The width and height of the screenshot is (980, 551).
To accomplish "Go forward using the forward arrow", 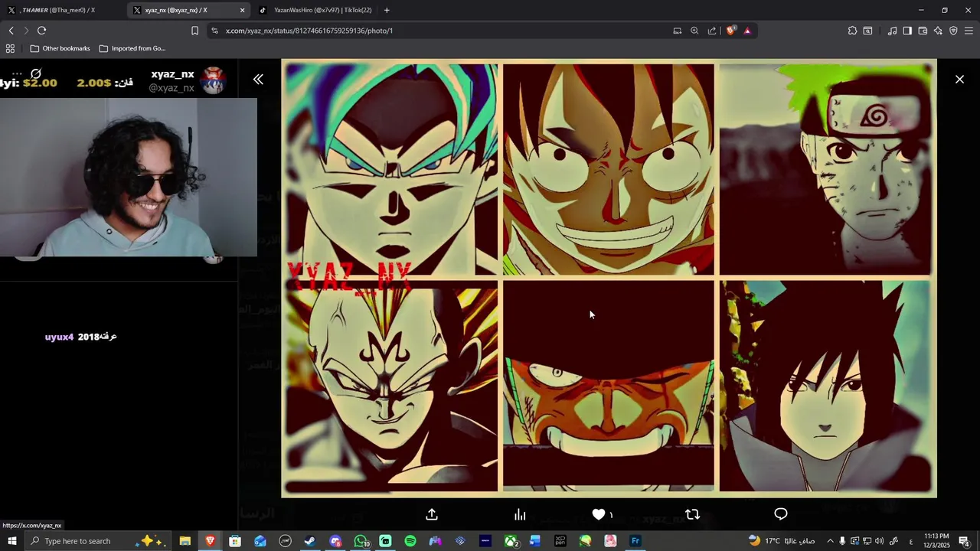I will (x=26, y=31).
